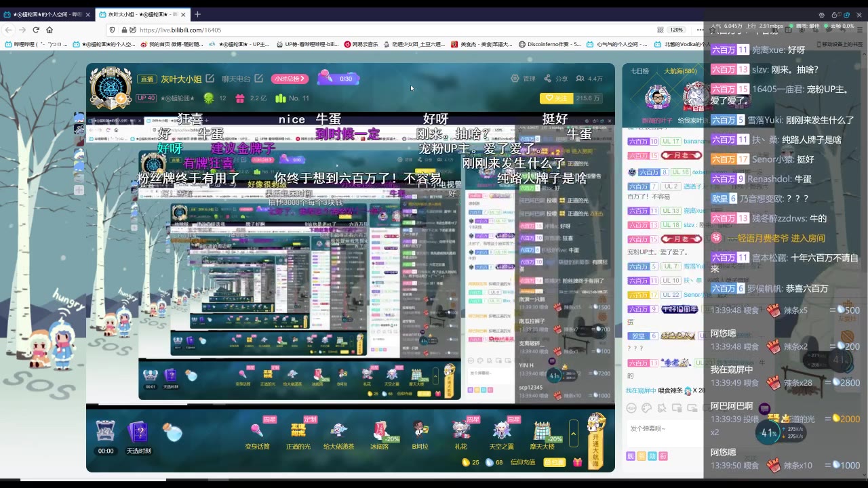Image resolution: width=868 pixels, height=488 pixels.
Task: Toggle the 关注 follow heart button
Action: 556,98
